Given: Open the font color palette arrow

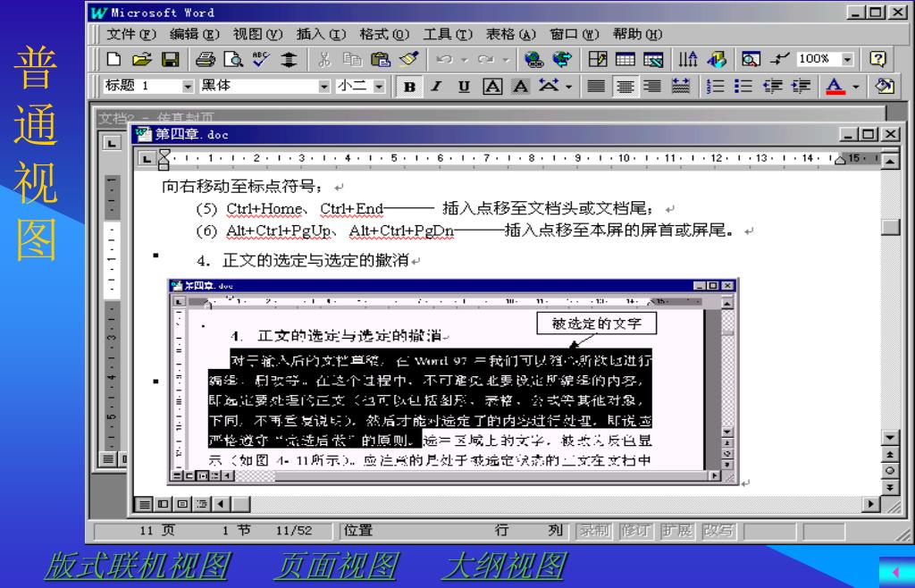Looking at the screenshot, I should pos(855,87).
